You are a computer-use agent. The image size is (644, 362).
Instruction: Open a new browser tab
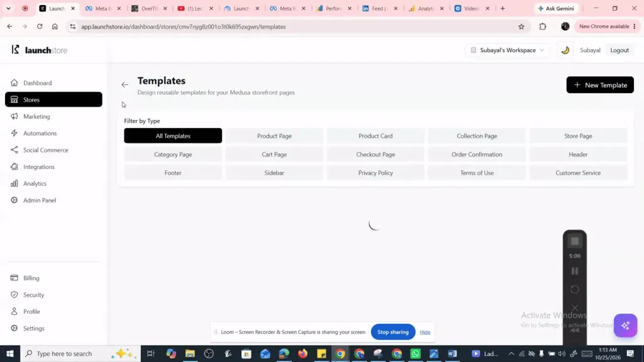502,8
